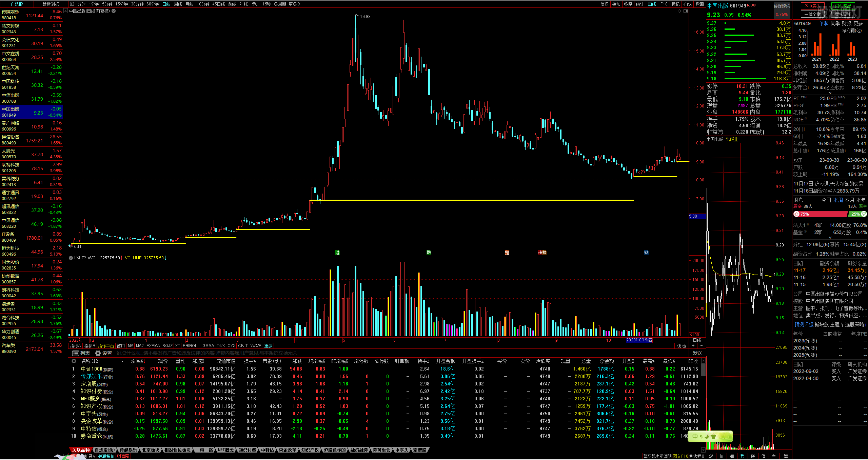Open the 多周期 multi-period dropdown
Viewport: 868px width, 460px height.
tap(280, 4)
